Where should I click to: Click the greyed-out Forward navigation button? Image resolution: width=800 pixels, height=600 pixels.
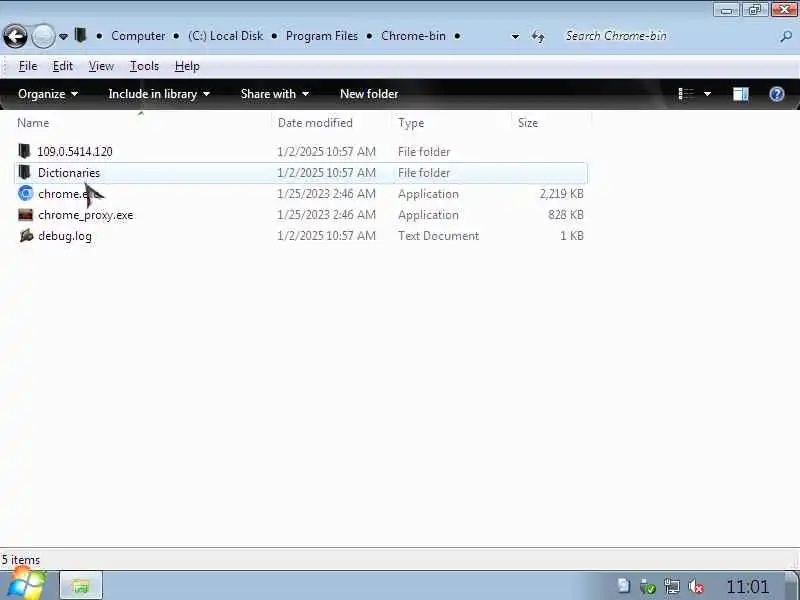click(43, 36)
